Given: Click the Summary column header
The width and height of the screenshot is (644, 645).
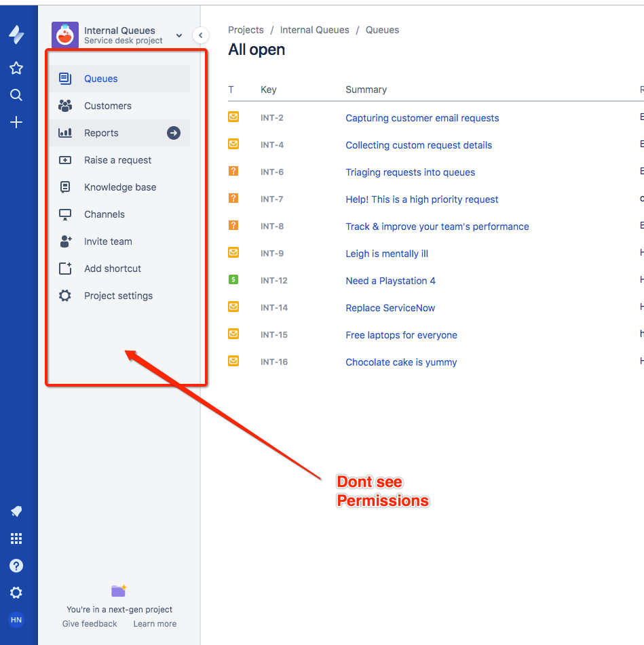Looking at the screenshot, I should pos(366,90).
